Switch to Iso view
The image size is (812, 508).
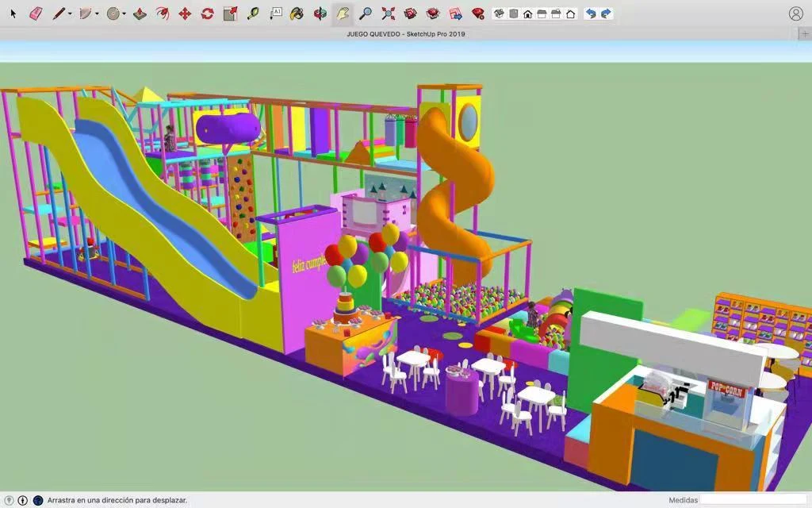point(500,14)
